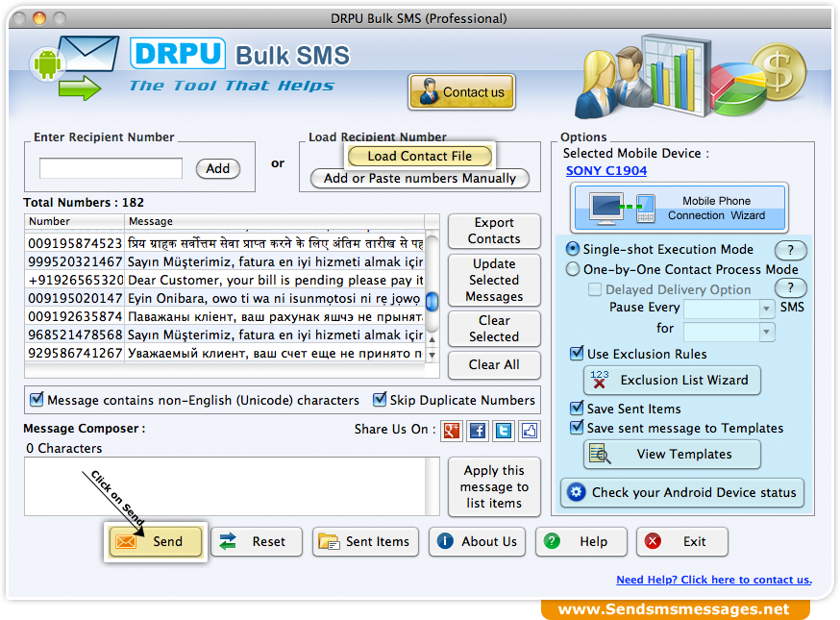Viewport: 840px width, 620px height.
Task: Select row with number +91926565320
Action: click(x=226, y=280)
